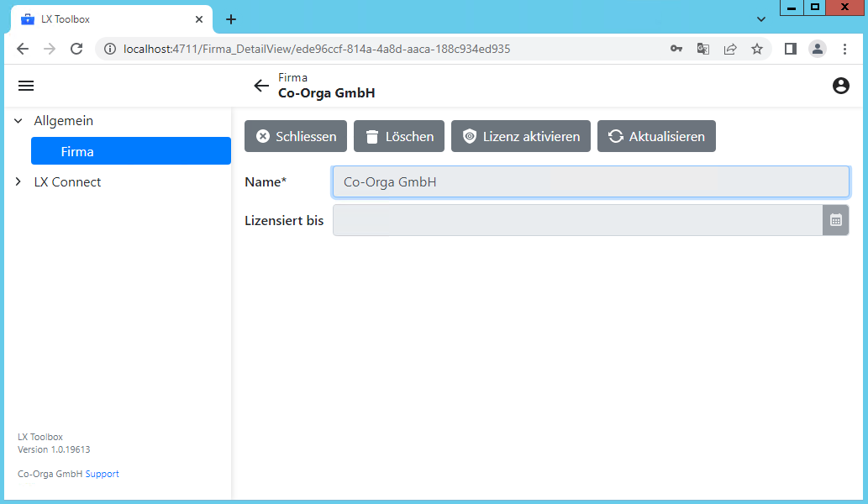The height and width of the screenshot is (504, 868).
Task: Select the Firma item in sidebar
Action: tap(130, 151)
